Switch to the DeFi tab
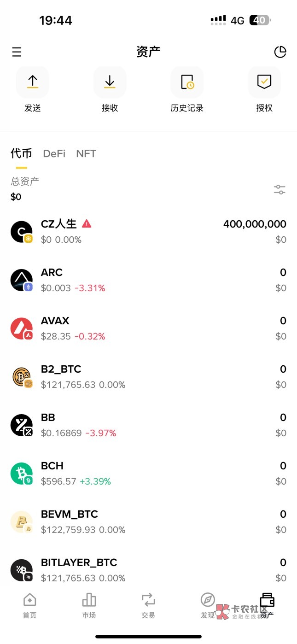Image resolution: width=297 pixels, height=644 pixels. [54, 153]
